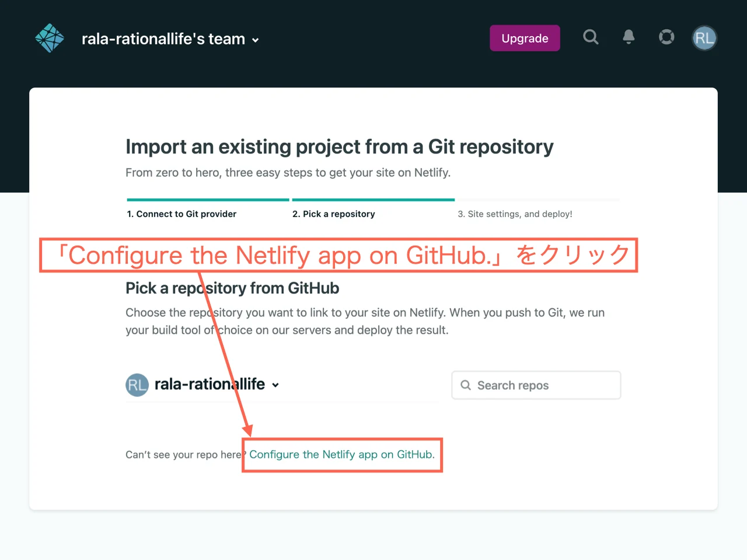Click 'rala-rationallife's team' in the header
The image size is (747, 560).
(x=162, y=39)
